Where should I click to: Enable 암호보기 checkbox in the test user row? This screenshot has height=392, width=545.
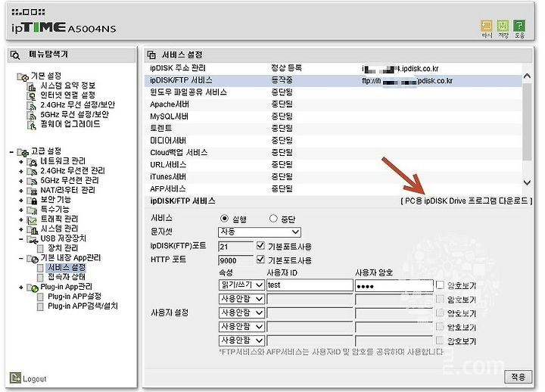(x=440, y=285)
